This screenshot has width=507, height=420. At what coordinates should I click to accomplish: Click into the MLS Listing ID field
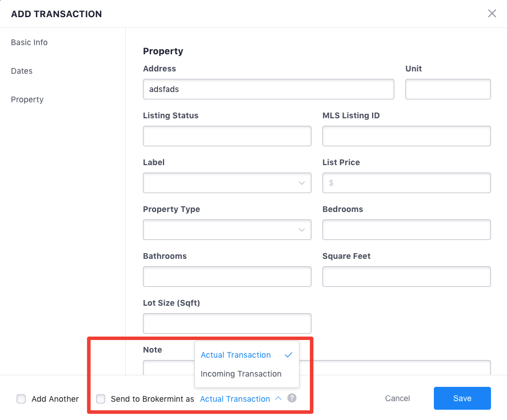pos(406,136)
